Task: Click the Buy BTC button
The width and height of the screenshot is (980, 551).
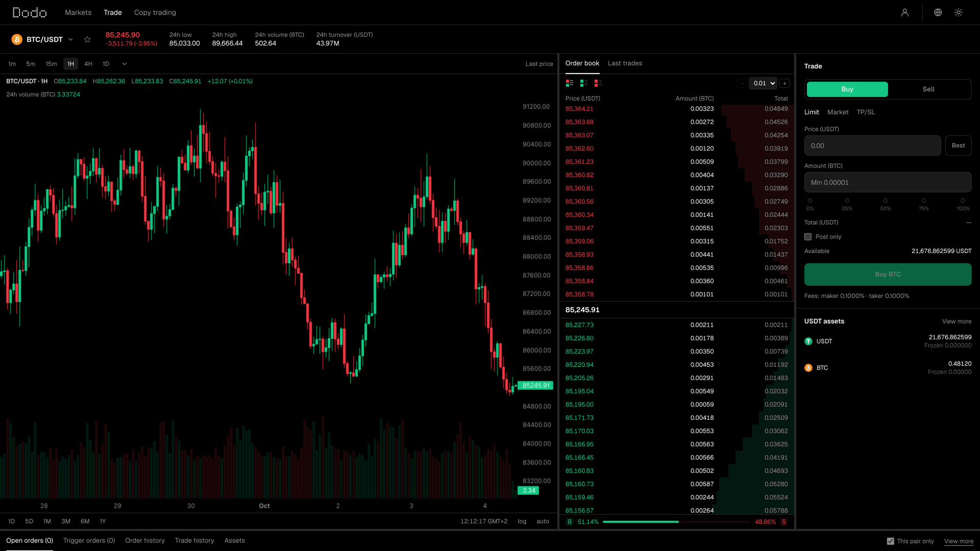Action: point(888,274)
